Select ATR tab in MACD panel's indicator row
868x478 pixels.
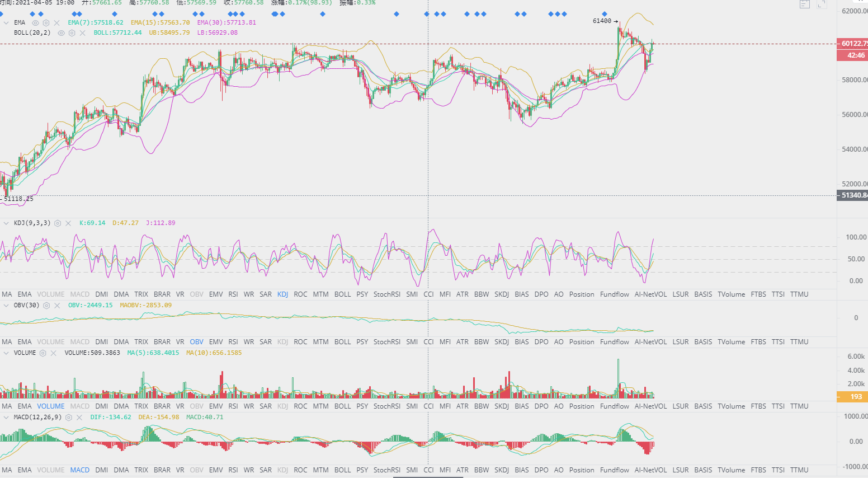pyautogui.click(x=463, y=470)
